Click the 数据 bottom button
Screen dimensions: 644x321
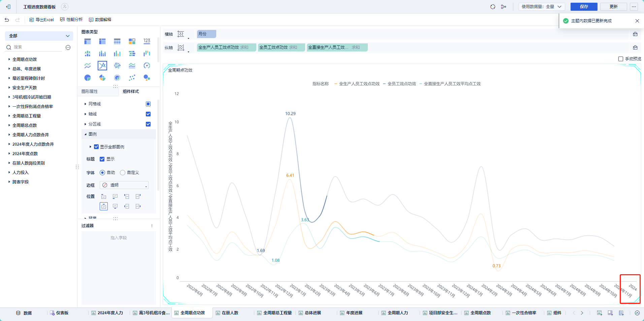pyautogui.click(x=24, y=313)
